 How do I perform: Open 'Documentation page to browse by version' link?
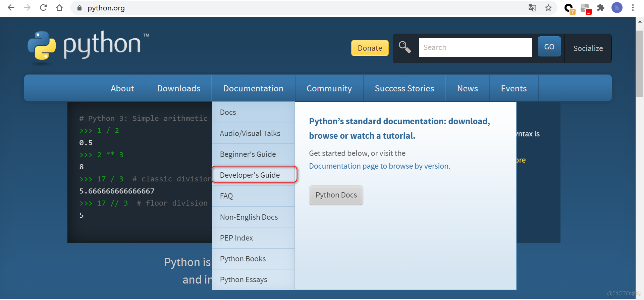(x=379, y=166)
